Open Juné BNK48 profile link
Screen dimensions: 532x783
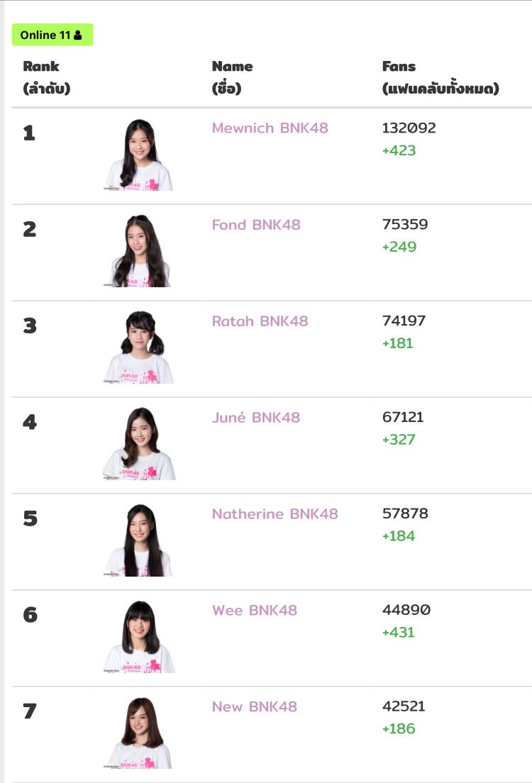pos(255,418)
